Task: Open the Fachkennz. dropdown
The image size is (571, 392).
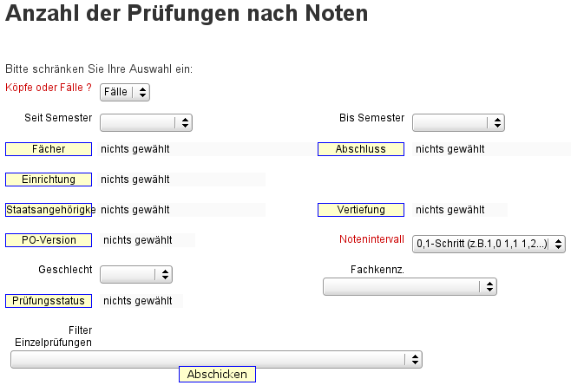Action: click(410, 287)
